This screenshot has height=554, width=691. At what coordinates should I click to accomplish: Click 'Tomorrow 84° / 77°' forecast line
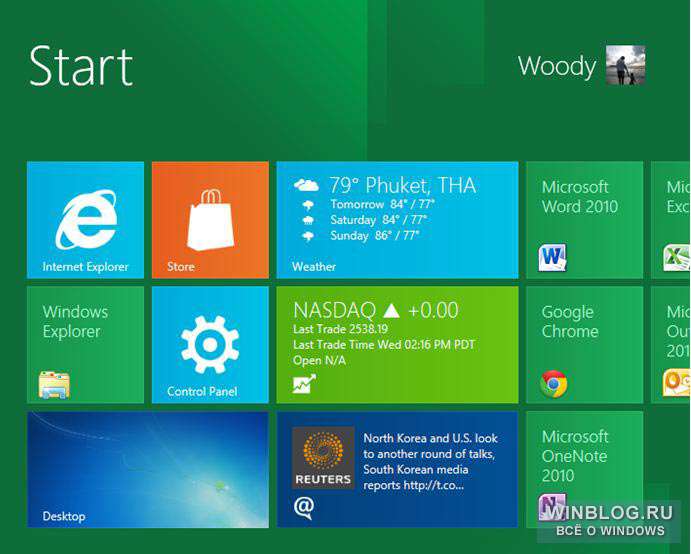coord(383,204)
